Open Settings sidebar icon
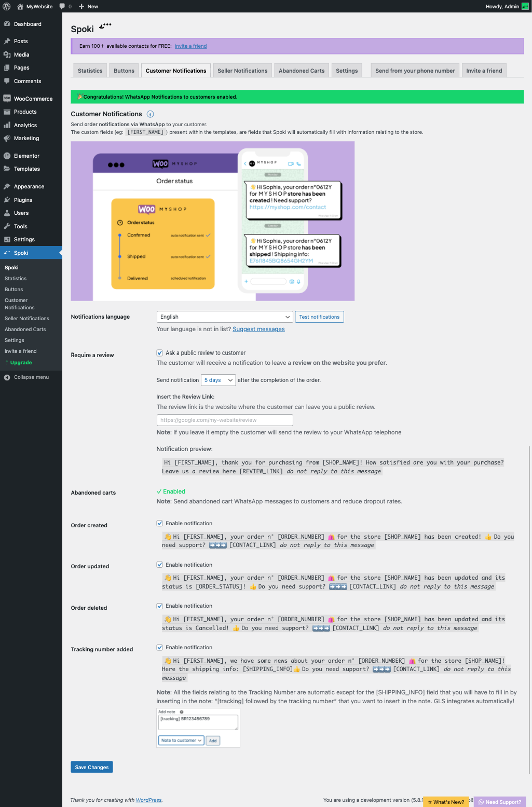 7,239
